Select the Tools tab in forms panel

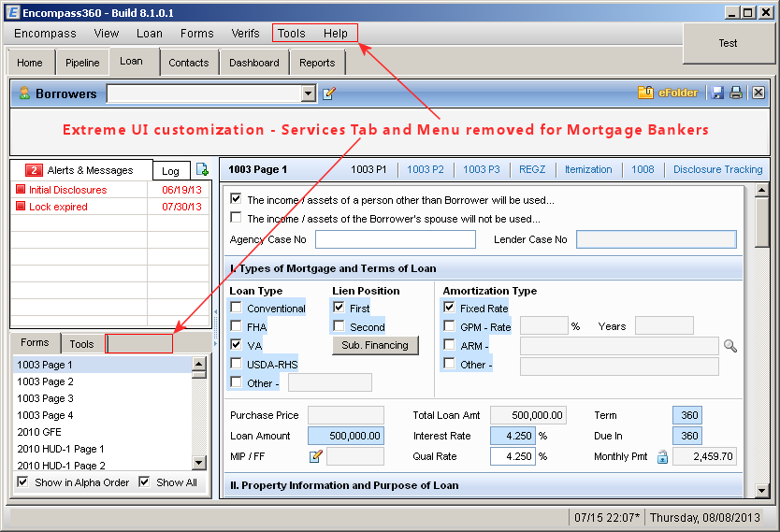[x=82, y=343]
